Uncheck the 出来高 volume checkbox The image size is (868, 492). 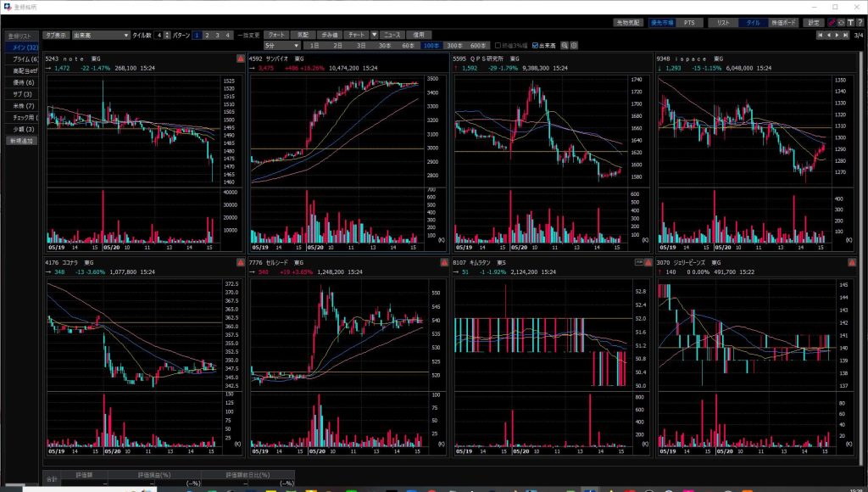tap(535, 45)
